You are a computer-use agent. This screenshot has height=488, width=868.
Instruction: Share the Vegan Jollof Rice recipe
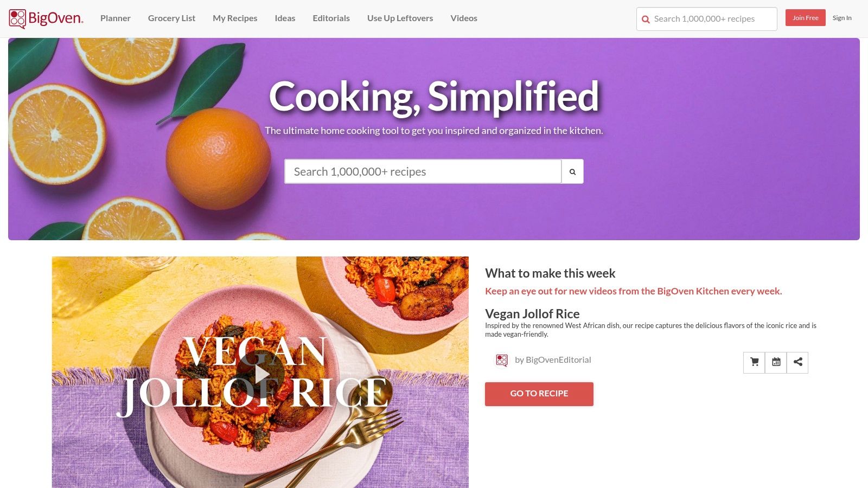[797, 362]
